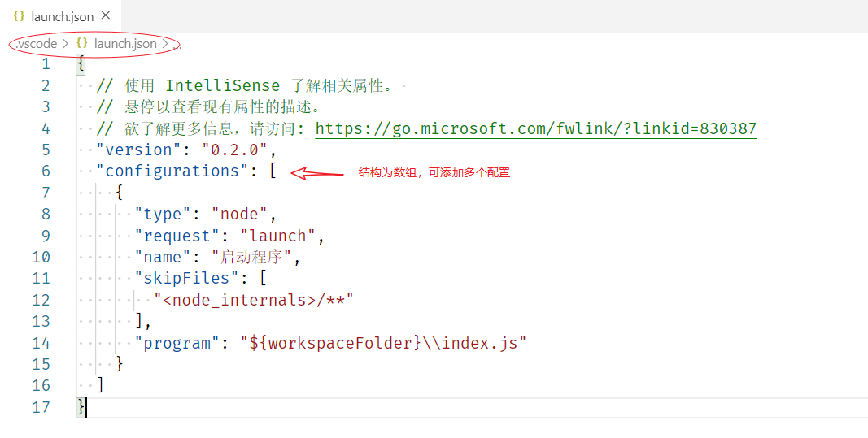Open the .vscode breadcrumb folder
868x438 pixels.
[36, 43]
